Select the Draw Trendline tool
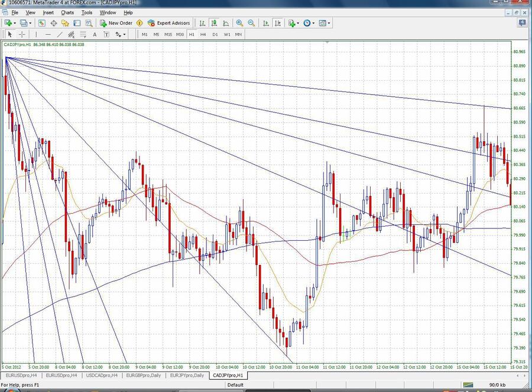Screen dimensions: 532x392 coord(59,34)
